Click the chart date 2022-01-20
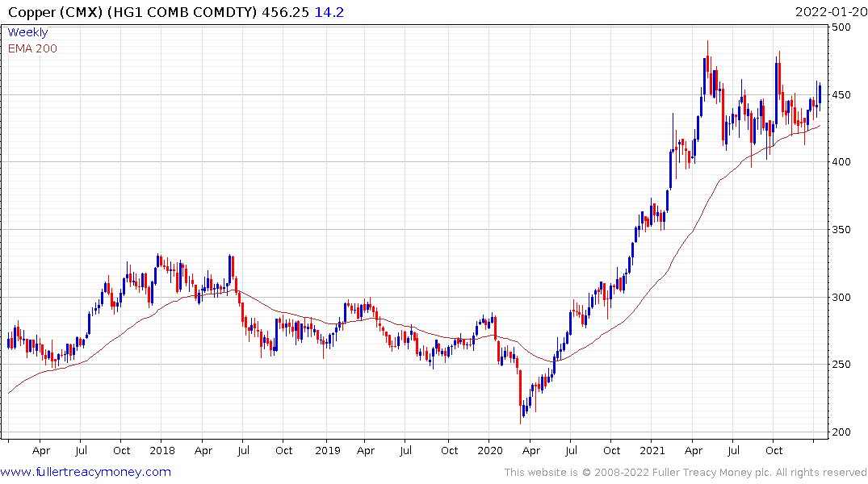Screen dimensions: 868x484 (x=831, y=12)
